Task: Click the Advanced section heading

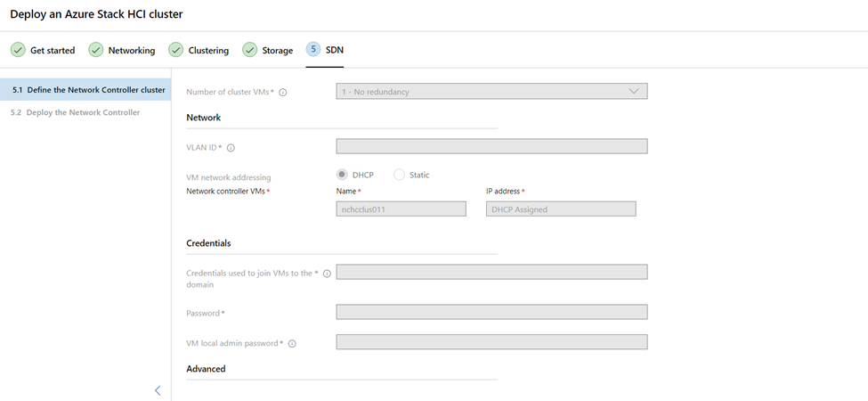Action: click(206, 368)
